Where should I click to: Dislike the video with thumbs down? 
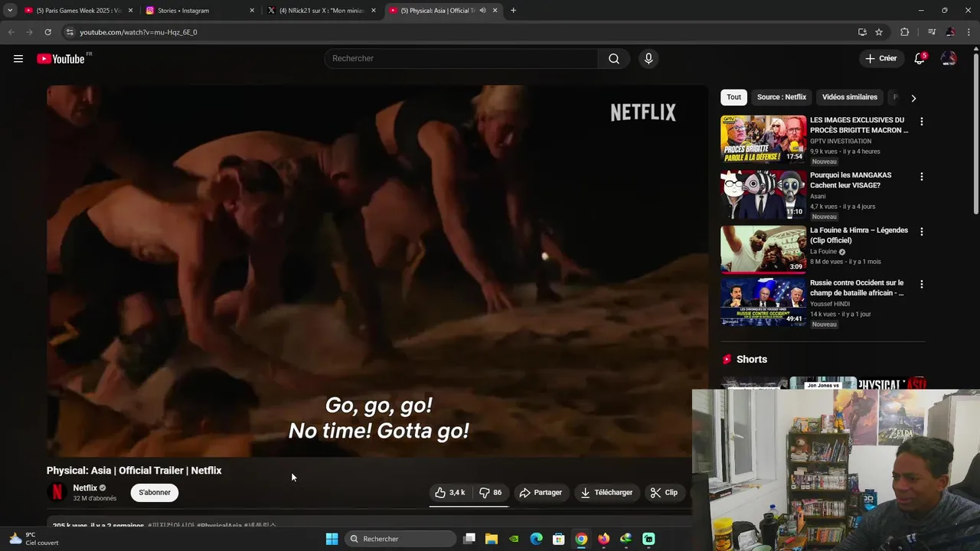pyautogui.click(x=490, y=493)
